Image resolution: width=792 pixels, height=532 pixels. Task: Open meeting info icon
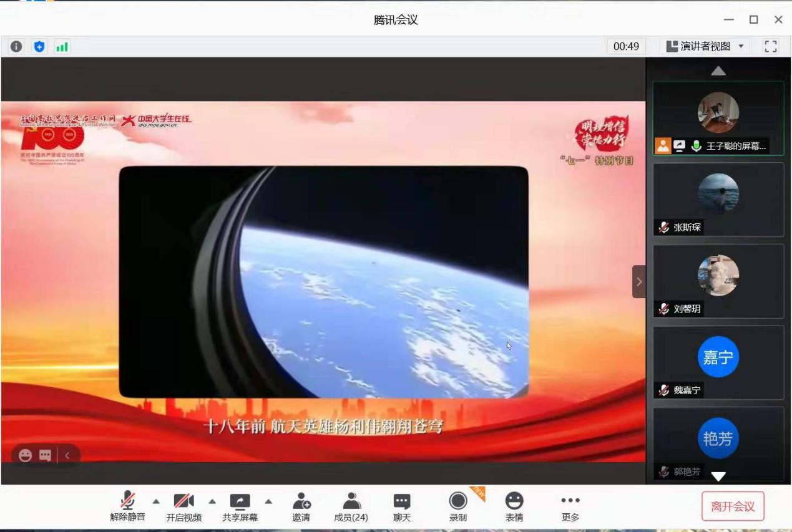[x=16, y=46]
